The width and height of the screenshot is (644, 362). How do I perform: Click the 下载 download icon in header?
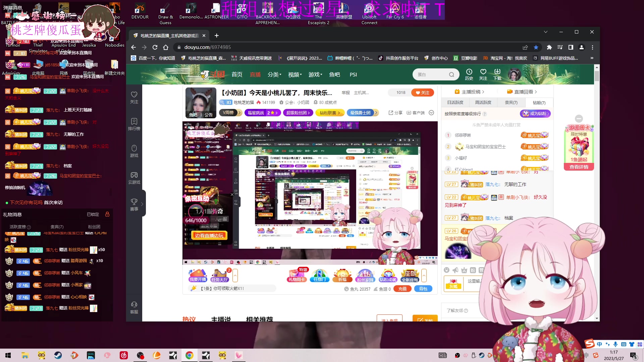coord(497,74)
